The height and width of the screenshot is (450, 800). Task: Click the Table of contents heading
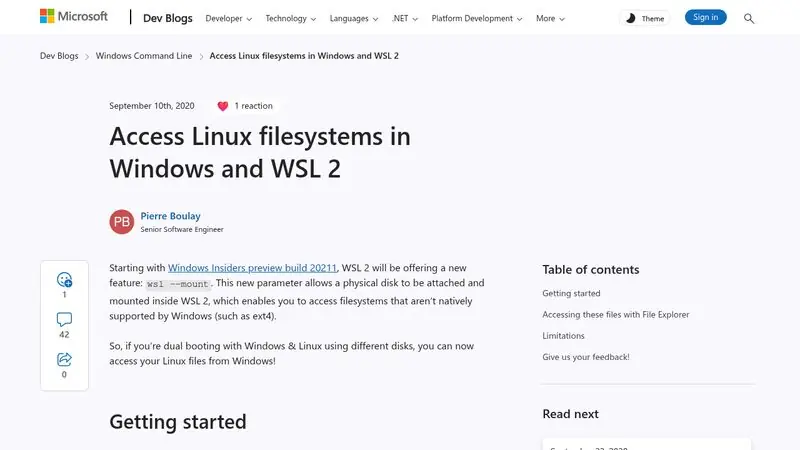click(x=591, y=269)
